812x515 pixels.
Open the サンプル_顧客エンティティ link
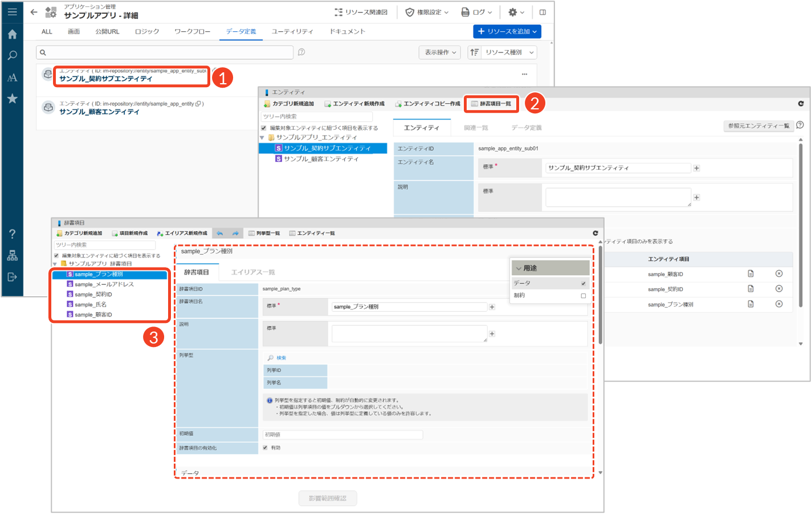coord(99,112)
